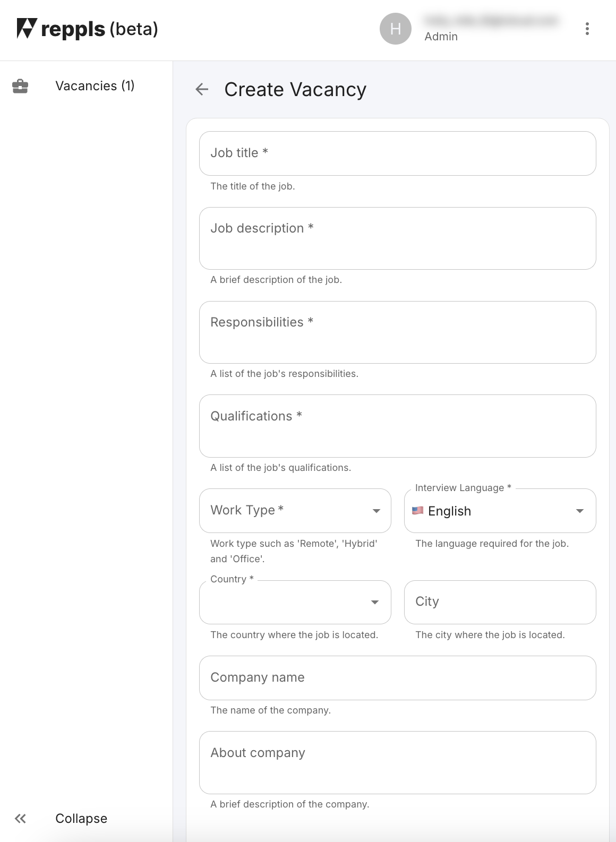Open the Work Type dropdown
Screen dimensions: 616x842
295,511
